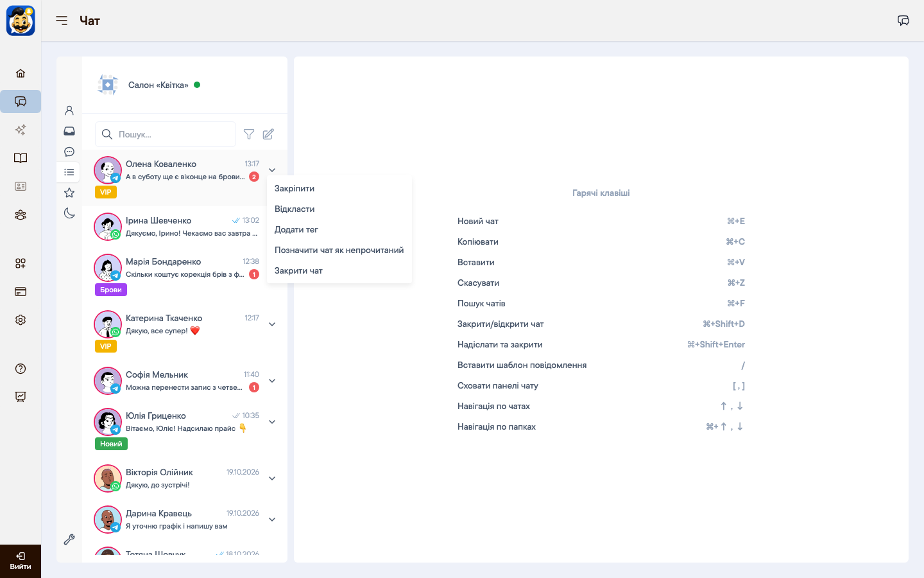Choose Закріпити in the context menu

[339, 188]
